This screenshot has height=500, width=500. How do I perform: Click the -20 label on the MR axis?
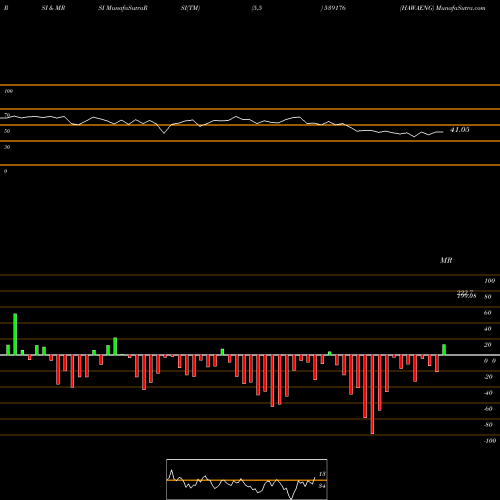488,377
